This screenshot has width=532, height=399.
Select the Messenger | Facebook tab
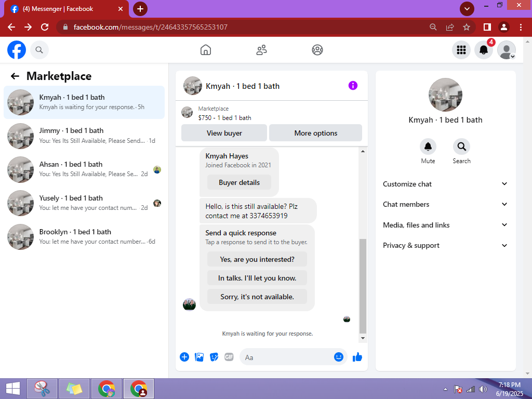pos(66,9)
